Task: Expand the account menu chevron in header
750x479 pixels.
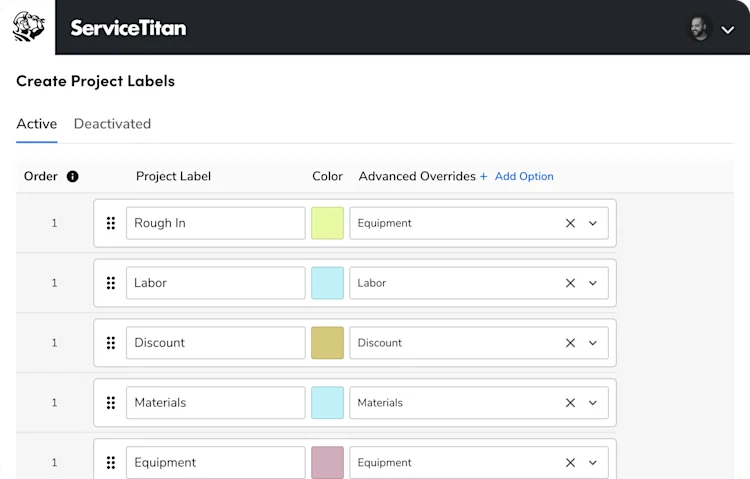Action: [x=728, y=30]
